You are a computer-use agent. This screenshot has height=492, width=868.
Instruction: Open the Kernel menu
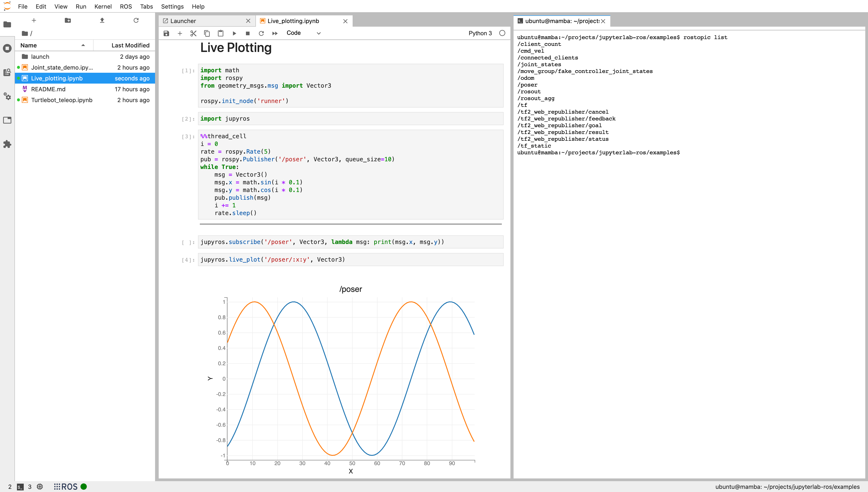[x=103, y=6]
